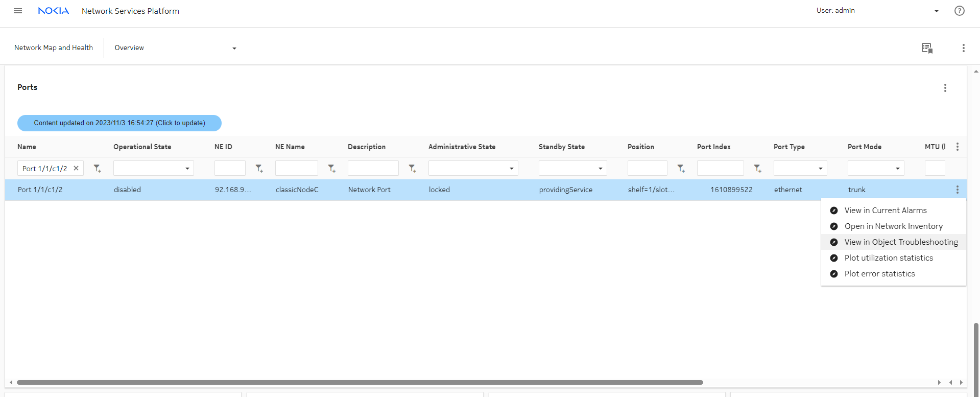Click the Port Index column filter icon

(758, 168)
